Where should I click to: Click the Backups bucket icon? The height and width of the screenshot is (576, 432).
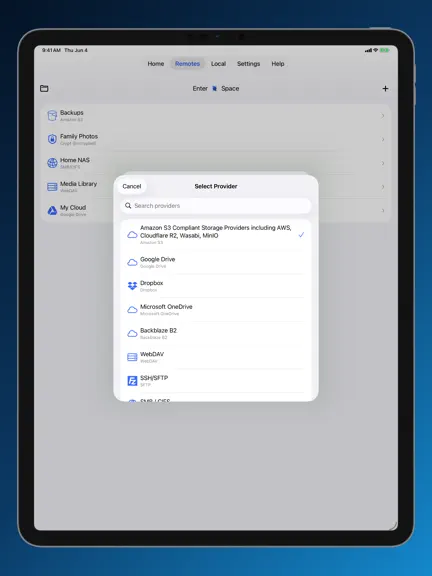52,115
